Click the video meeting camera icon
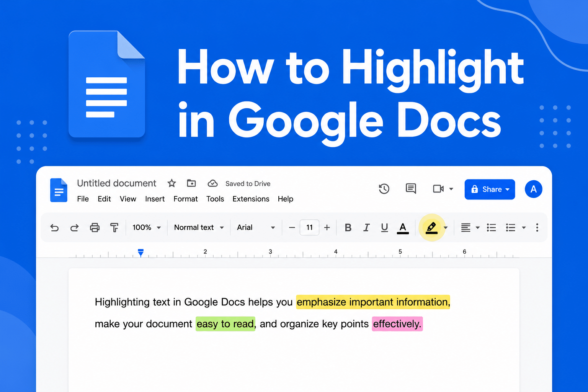Image resolution: width=588 pixels, height=392 pixels. (438, 189)
